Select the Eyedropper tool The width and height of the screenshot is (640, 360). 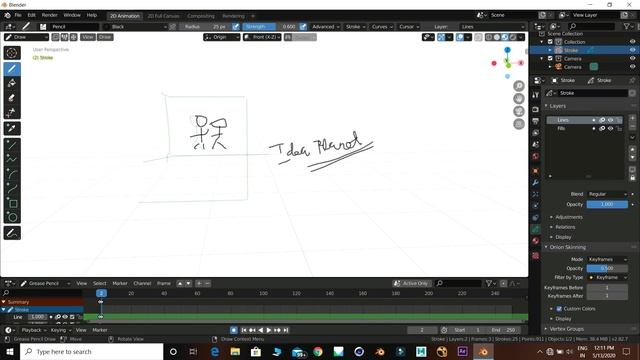[12, 129]
